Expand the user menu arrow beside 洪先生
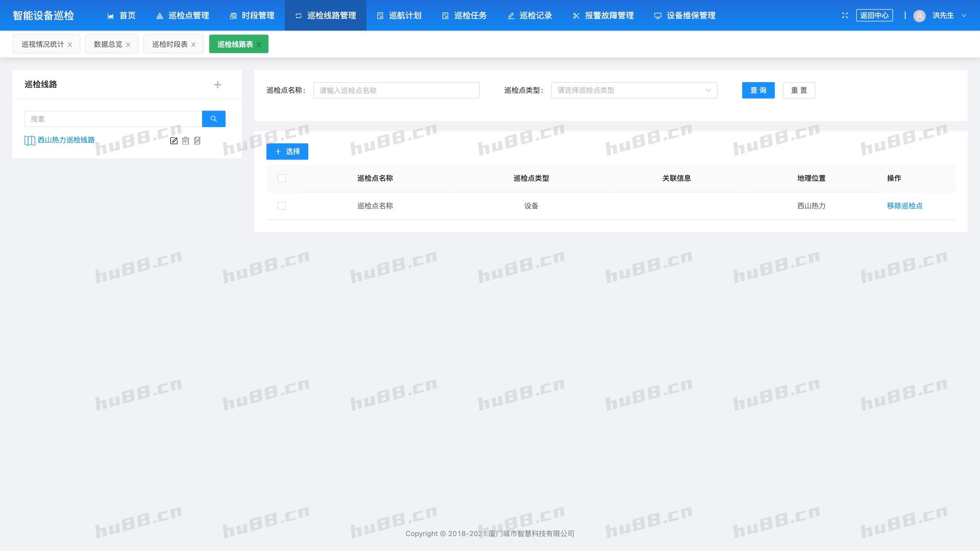 click(x=964, y=15)
